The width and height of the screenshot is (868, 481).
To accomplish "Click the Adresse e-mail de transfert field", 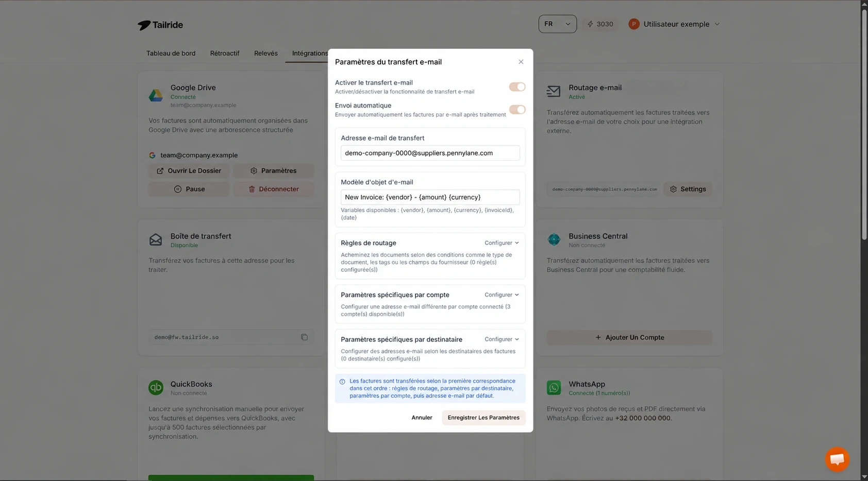I will point(430,153).
